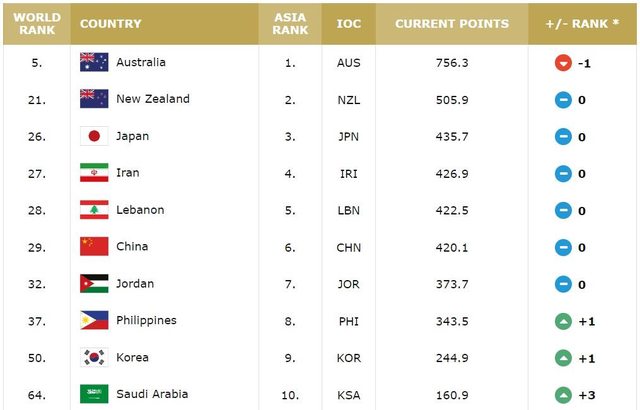Click the New Zealand flag icon

[94, 99]
